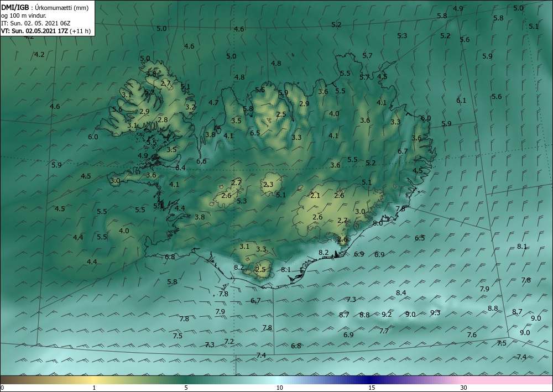Click the map value 2.1
Viewport: 553px width, 392px height.
pos(315,195)
